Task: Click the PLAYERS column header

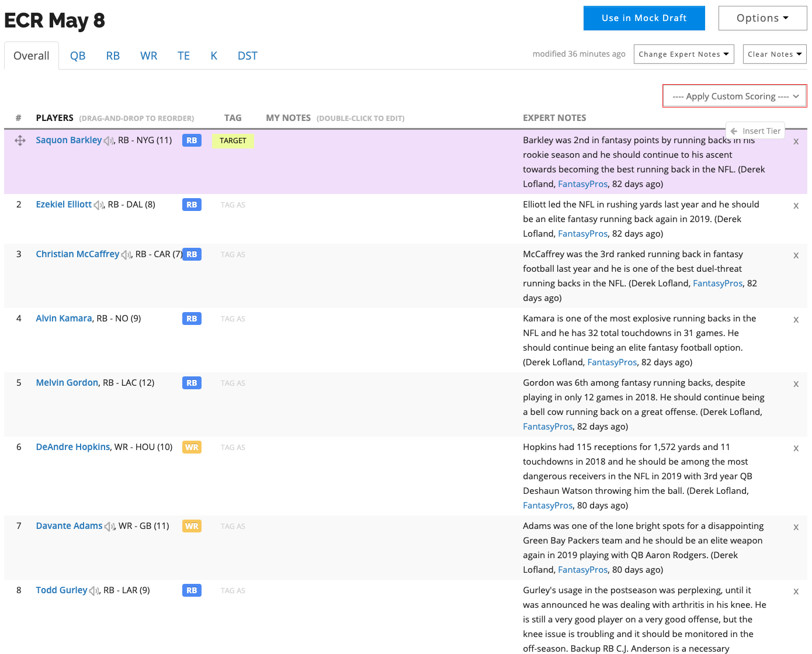Action: click(55, 118)
